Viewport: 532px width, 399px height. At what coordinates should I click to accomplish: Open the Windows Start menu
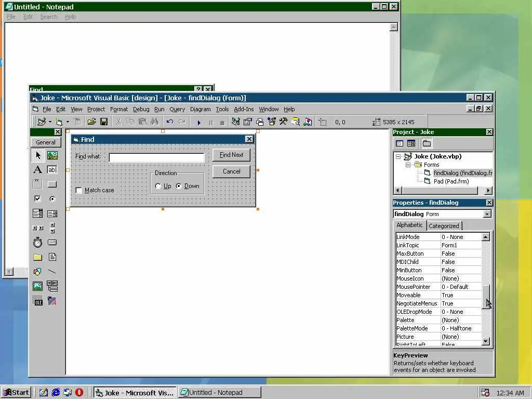point(16,393)
